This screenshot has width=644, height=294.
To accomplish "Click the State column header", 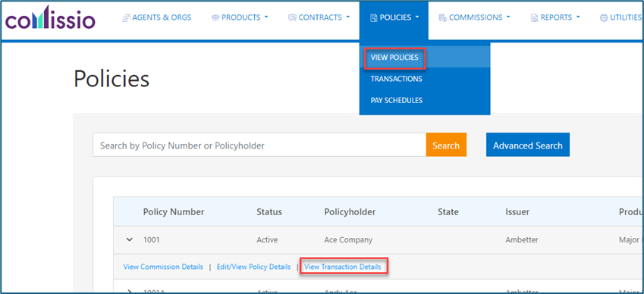I will [448, 211].
